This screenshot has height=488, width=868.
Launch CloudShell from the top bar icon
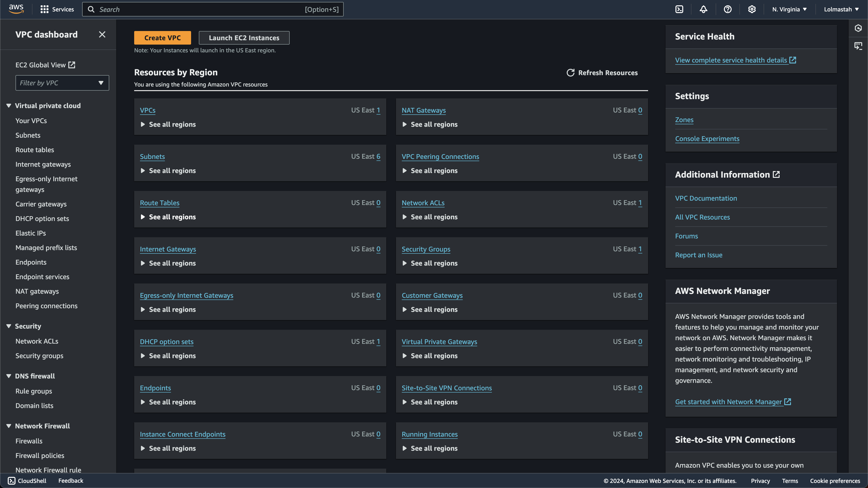pos(679,9)
